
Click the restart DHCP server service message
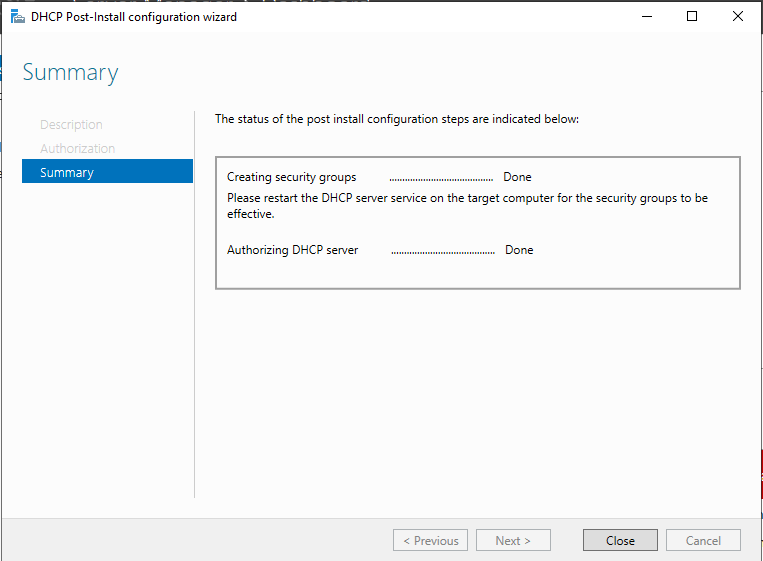[467, 206]
